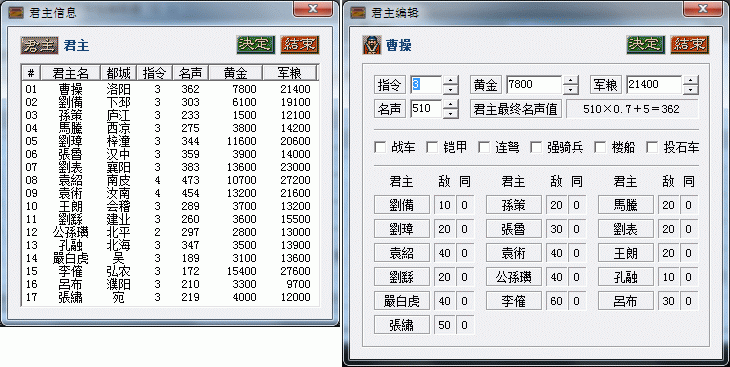Sort by 军粮 column header

coord(290,73)
